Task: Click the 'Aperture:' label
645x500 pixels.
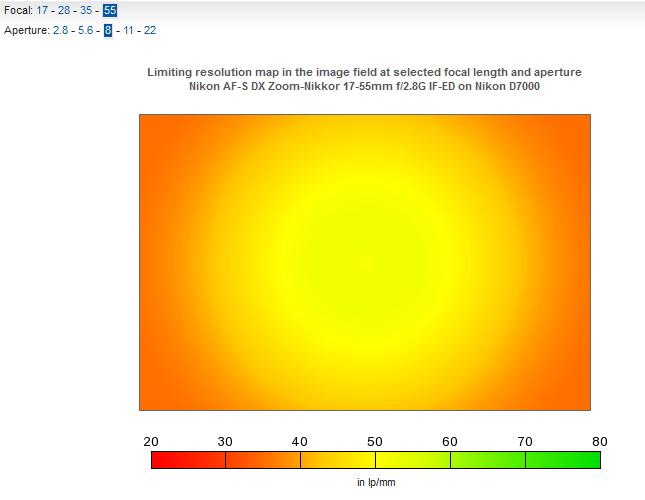Action: tap(27, 30)
